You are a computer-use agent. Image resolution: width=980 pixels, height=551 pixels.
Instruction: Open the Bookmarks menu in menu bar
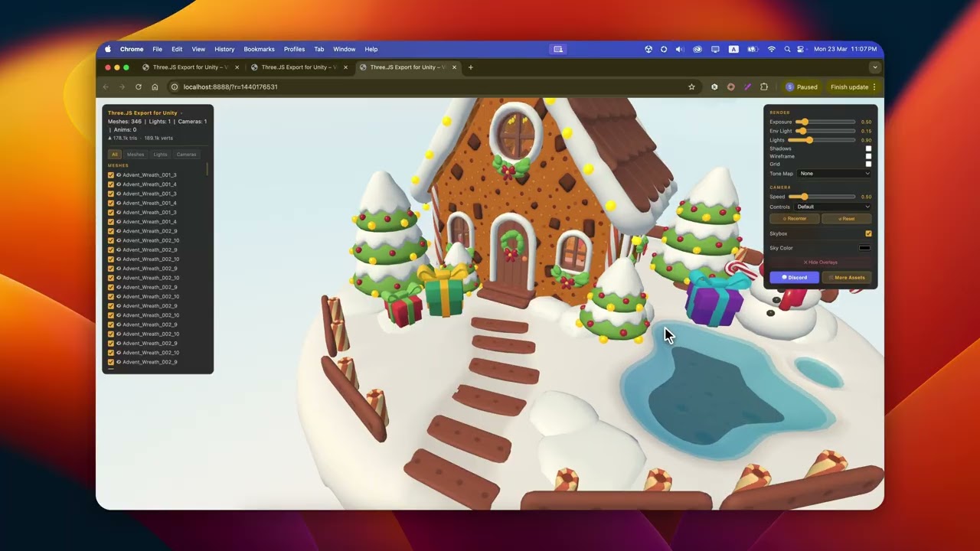coord(259,49)
